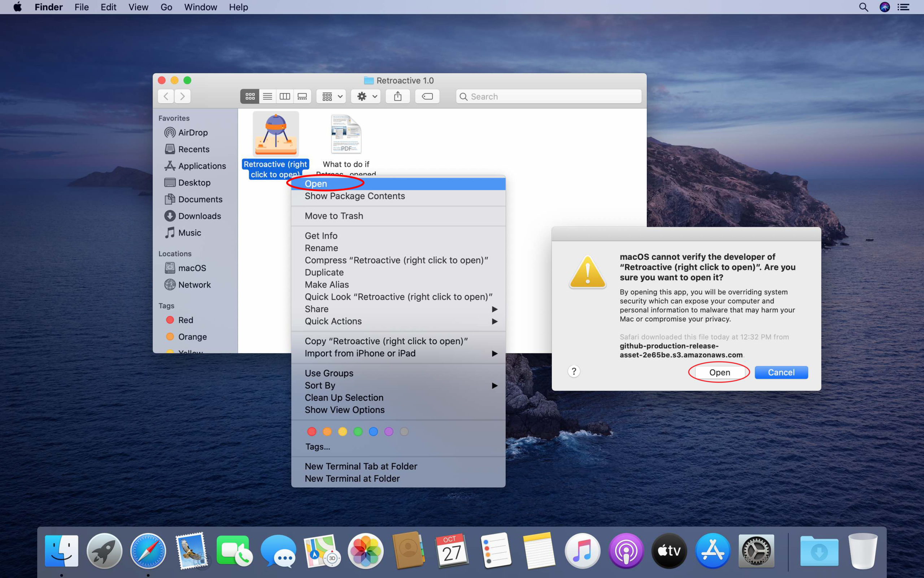Open the Group By dropdown in toolbar
Image resolution: width=924 pixels, height=578 pixels.
(331, 96)
